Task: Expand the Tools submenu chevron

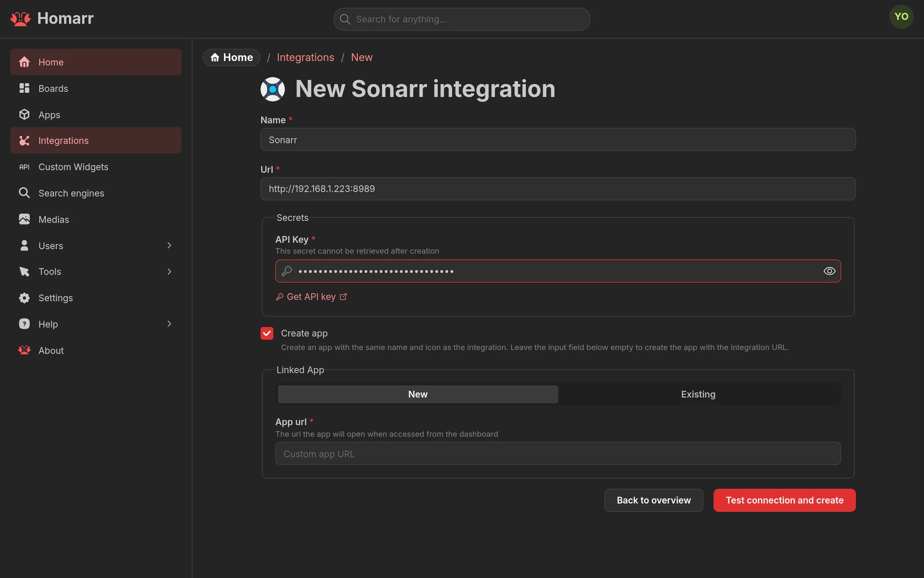Action: pos(169,271)
